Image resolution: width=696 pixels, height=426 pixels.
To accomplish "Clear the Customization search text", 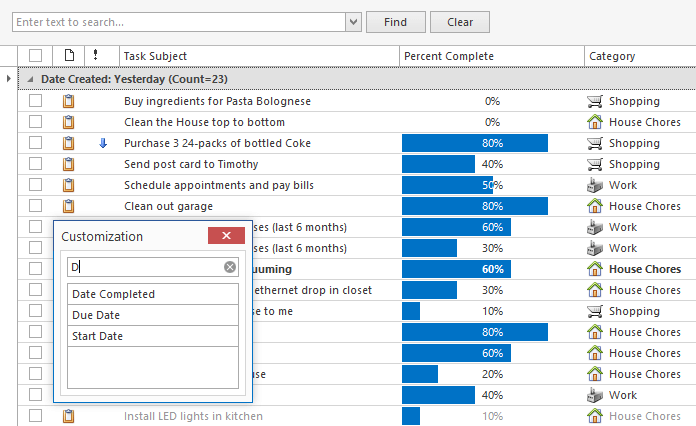I will click(x=230, y=267).
